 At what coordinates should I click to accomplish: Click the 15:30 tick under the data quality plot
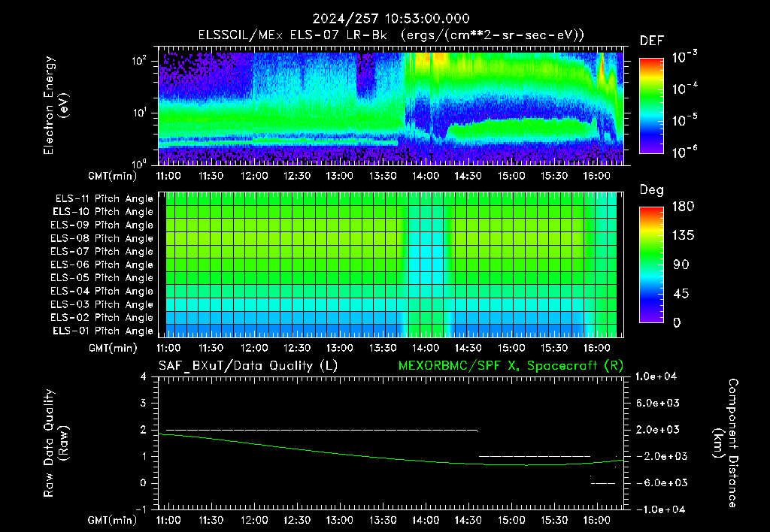(x=554, y=520)
